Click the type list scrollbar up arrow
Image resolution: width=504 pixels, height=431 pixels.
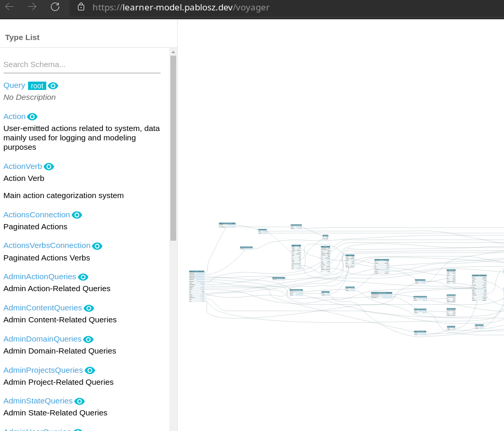click(174, 52)
